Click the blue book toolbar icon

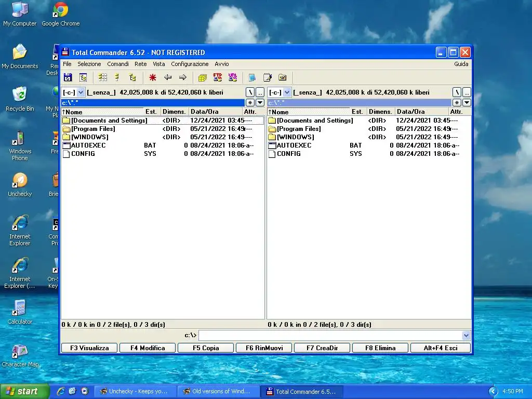click(252, 77)
